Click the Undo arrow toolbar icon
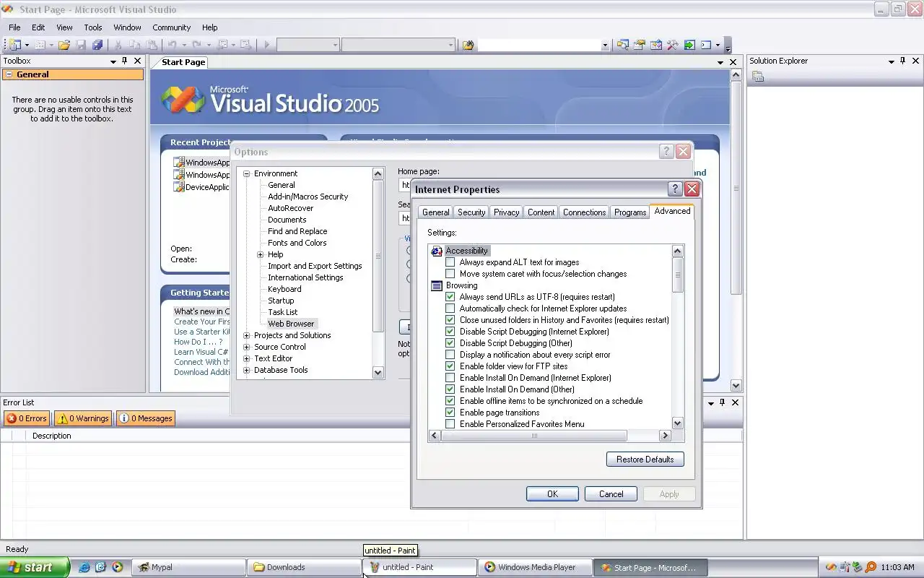This screenshot has width=924, height=578. (x=173, y=45)
